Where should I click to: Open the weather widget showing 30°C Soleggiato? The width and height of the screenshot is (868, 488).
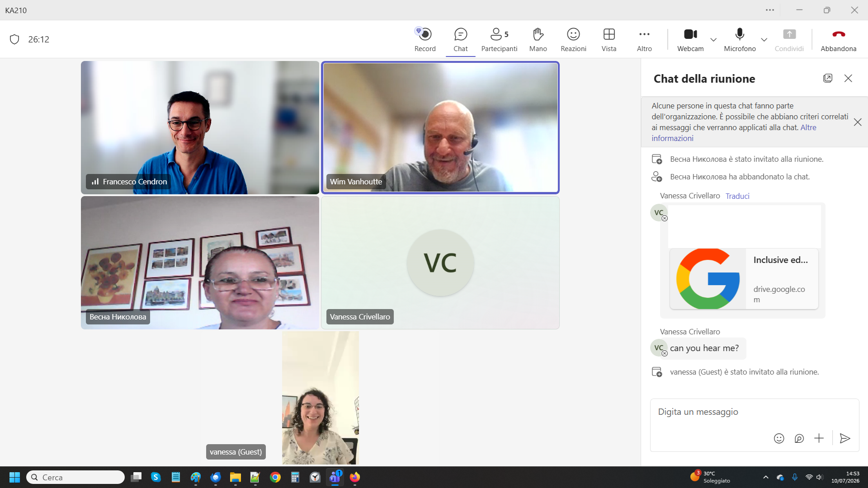coord(710,477)
